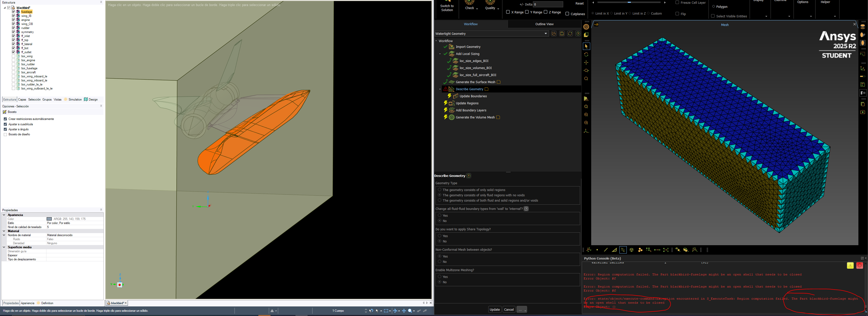Click the zoom in/out tool in mesh toolbar

[586, 71]
